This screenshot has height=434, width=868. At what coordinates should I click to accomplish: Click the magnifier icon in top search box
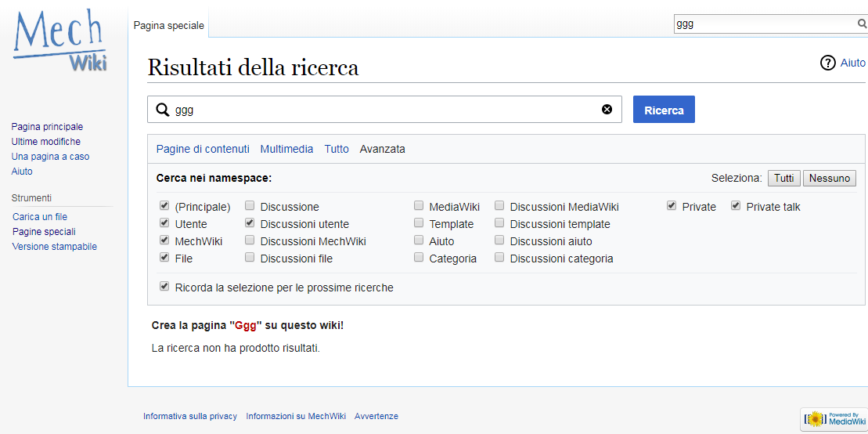[862, 24]
